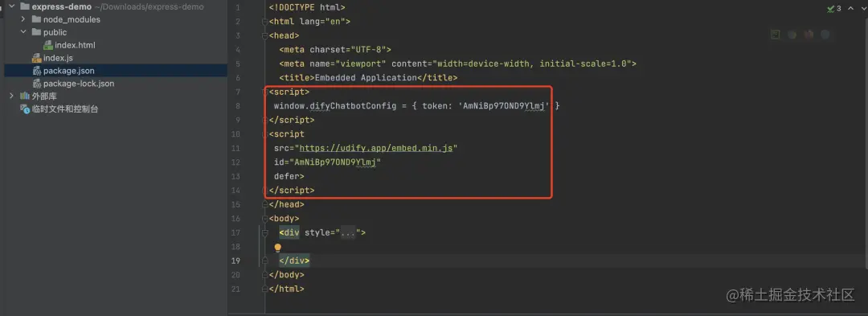
Task: Click the id="AmNiBp97OND9Ylmj" attribute
Action: (x=328, y=162)
